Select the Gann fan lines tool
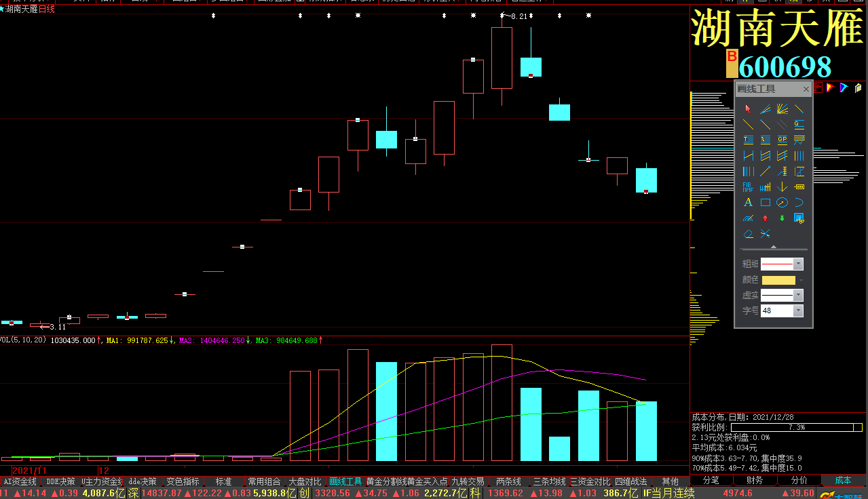This screenshot has width=868, height=499. point(782,109)
